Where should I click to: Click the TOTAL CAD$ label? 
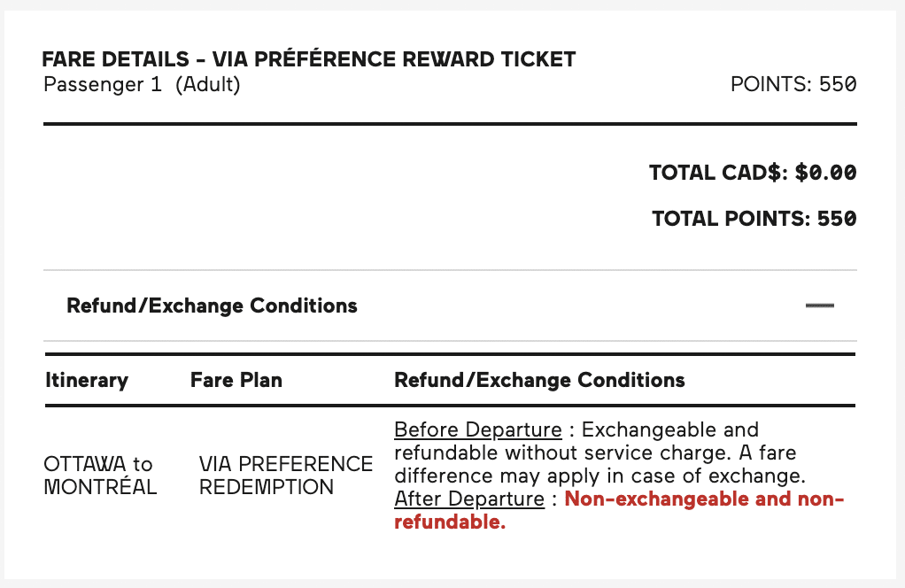click(718, 173)
